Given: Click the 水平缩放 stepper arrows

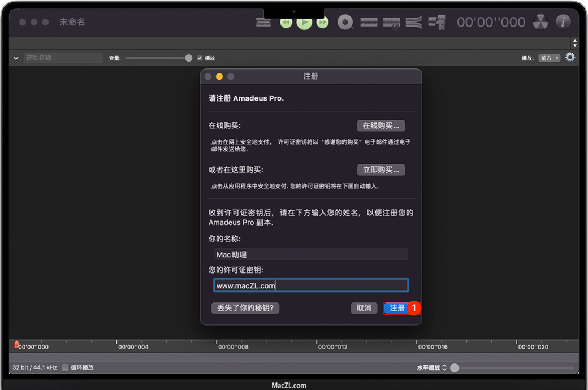Looking at the screenshot, I should pyautogui.click(x=444, y=367).
